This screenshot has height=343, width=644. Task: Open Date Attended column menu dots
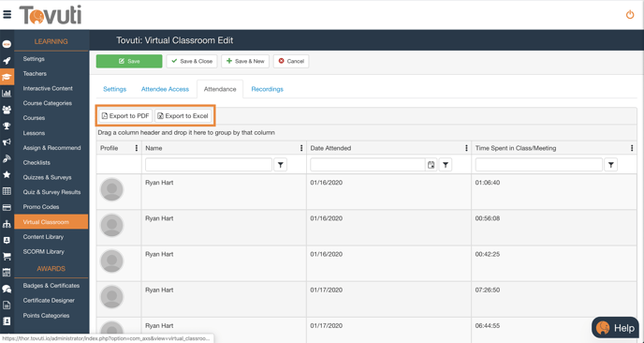point(466,148)
